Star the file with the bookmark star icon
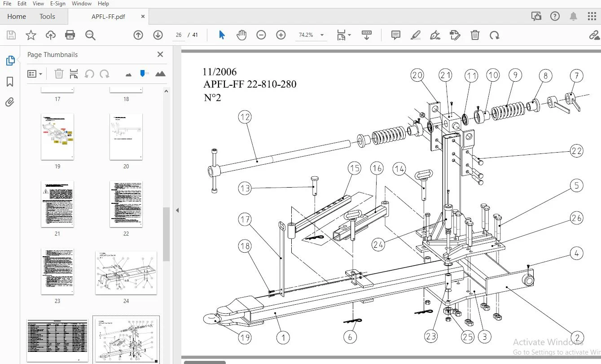The height and width of the screenshot is (364, 601). pyautogui.click(x=31, y=35)
